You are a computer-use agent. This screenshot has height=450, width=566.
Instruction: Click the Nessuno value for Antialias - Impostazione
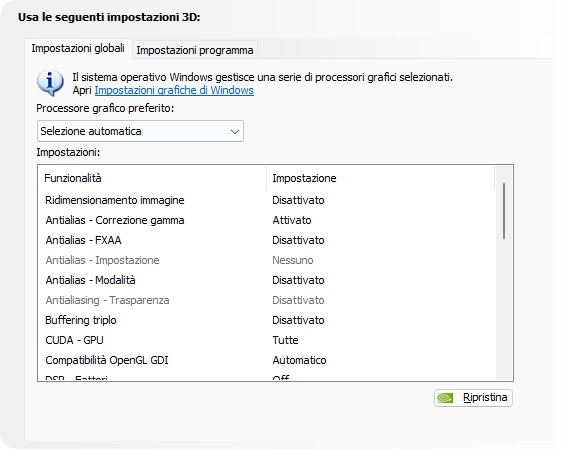[x=293, y=260]
